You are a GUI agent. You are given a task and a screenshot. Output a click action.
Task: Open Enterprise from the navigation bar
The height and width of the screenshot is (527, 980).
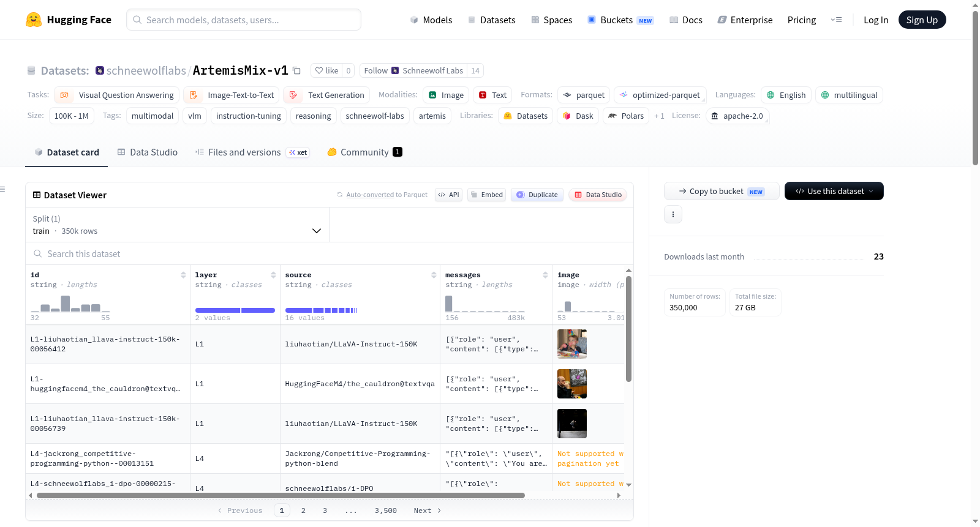[745, 20]
